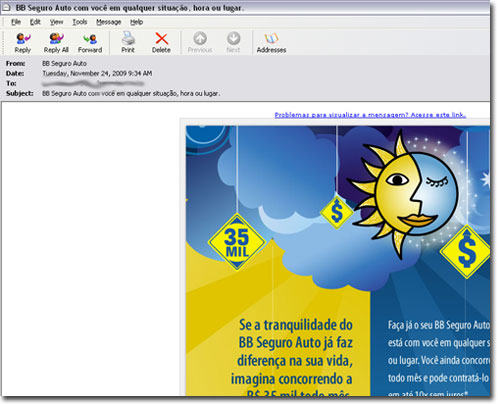Click the window title 'BB Seguro Auto com você'
The height and width of the screenshot is (404, 500).
(x=130, y=7)
